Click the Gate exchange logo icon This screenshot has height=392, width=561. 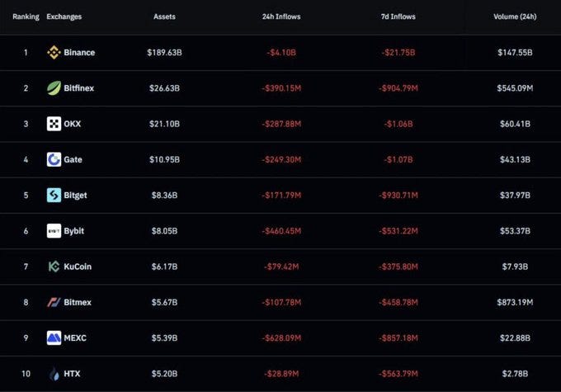[x=54, y=159]
